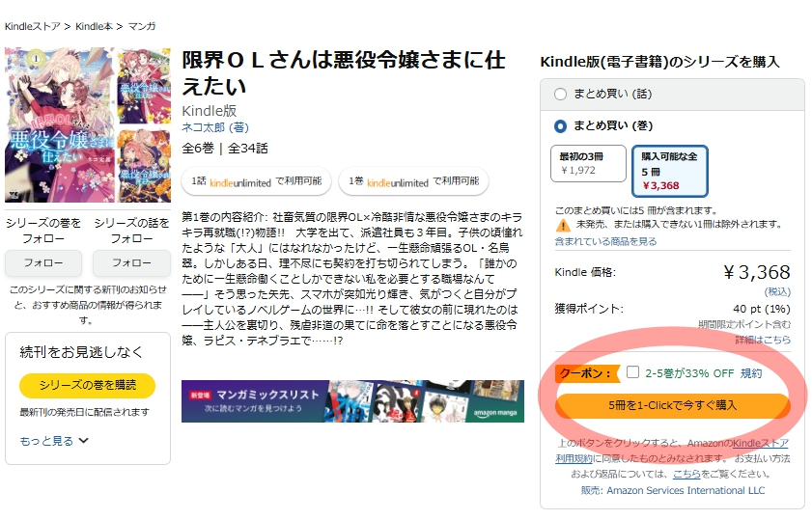Follow series volumes with left フォロー button

(43, 262)
